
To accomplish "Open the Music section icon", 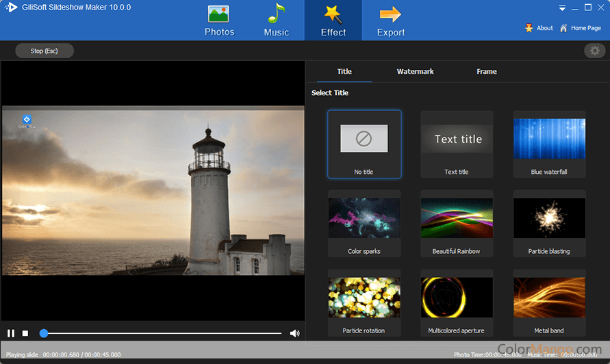I will tap(276, 14).
